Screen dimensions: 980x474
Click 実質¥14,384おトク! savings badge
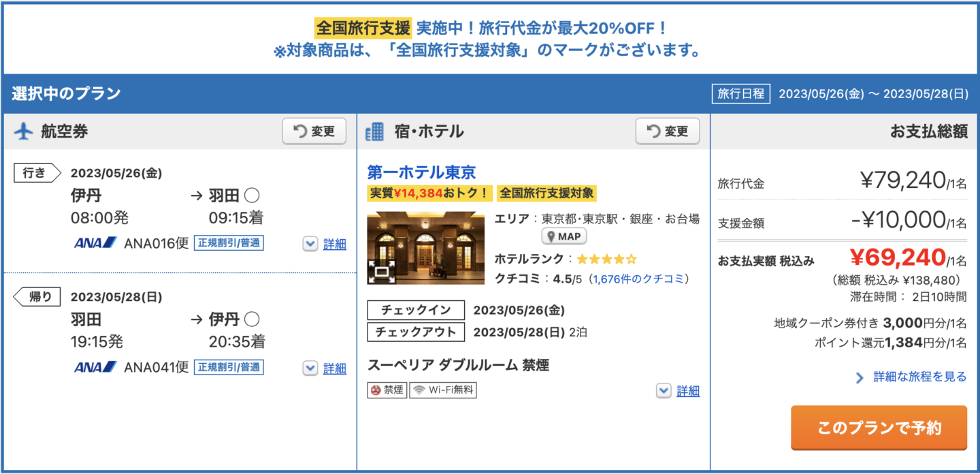(429, 193)
